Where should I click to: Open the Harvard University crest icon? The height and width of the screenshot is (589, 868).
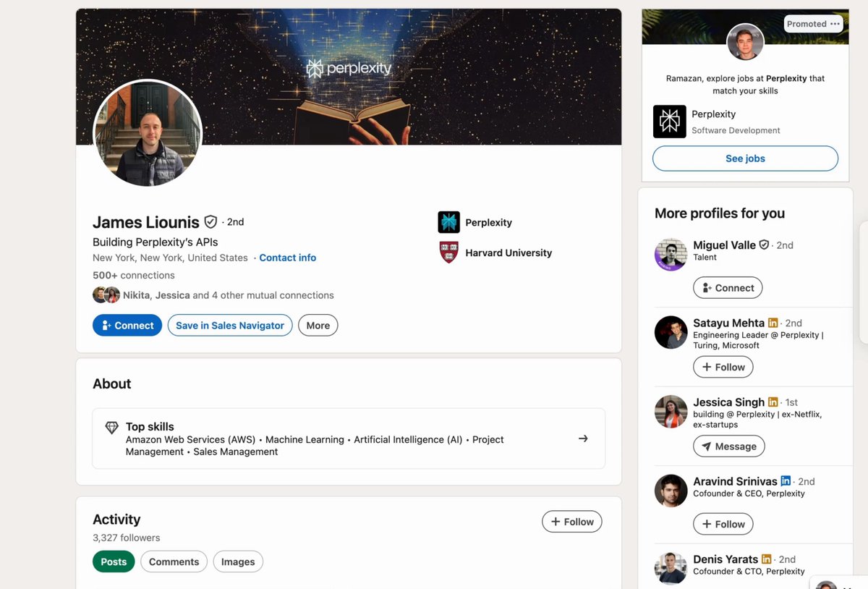pyautogui.click(x=448, y=253)
